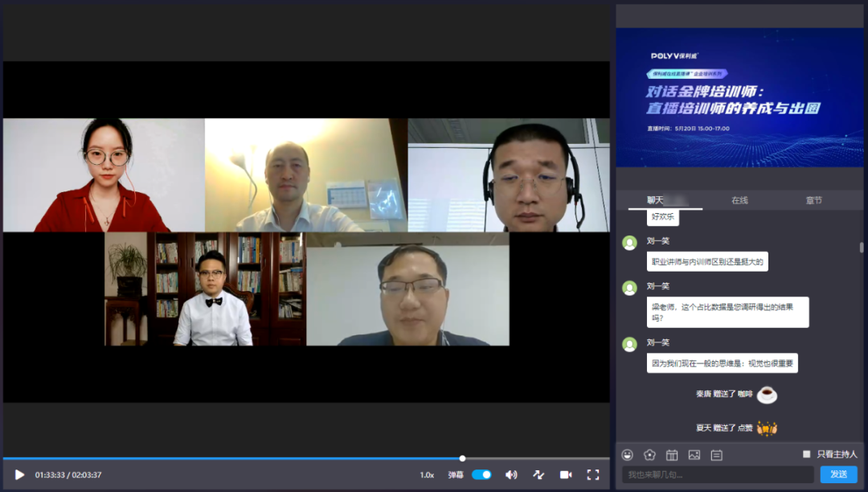Open the 章节 chapters tab
Viewport: 868px width, 492px height.
coord(813,200)
